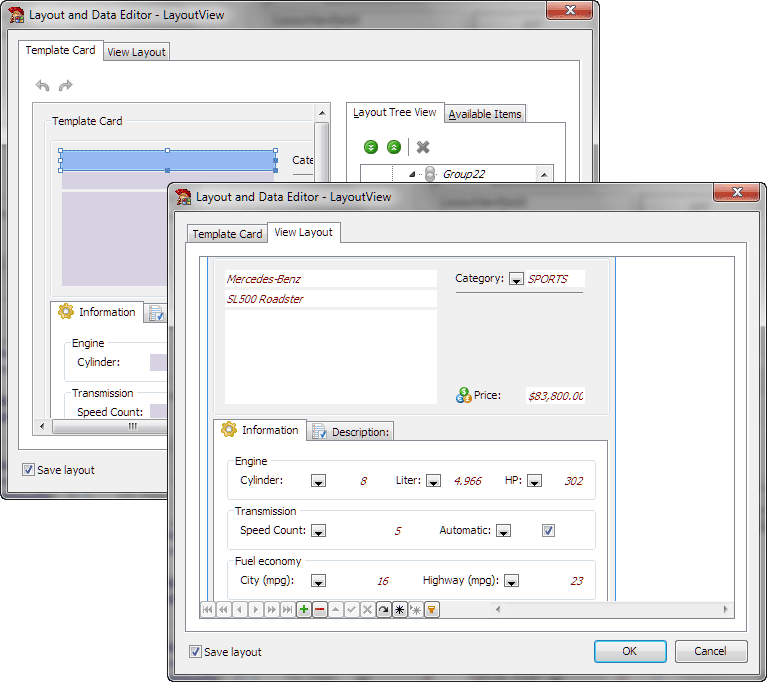Viewport: 767px width, 682px height.
Task: Open the Speed Count dropdown button
Action: 318,531
